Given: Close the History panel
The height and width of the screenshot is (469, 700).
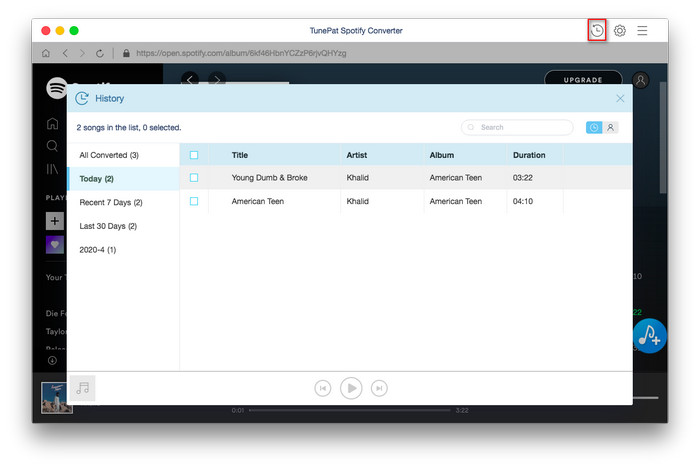Looking at the screenshot, I should pyautogui.click(x=620, y=99).
